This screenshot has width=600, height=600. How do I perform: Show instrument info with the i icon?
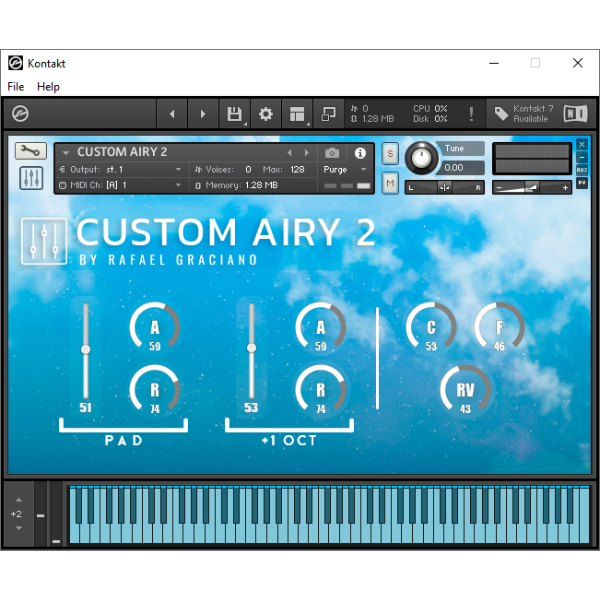point(360,153)
